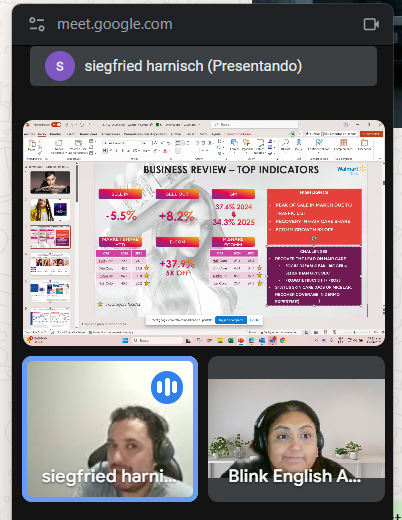Open the Excel icon in shared taskbar
Screen dimensions: 402x520
pos(230,340)
